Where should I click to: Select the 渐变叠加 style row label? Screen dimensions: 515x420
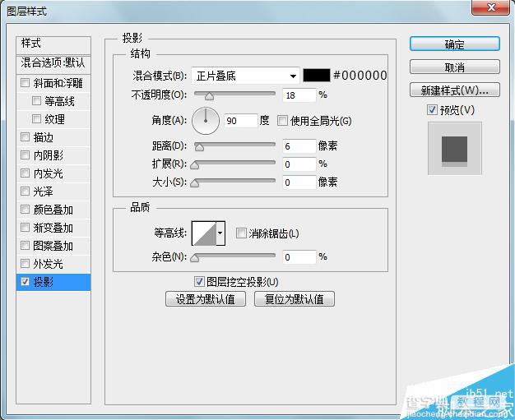pos(53,228)
